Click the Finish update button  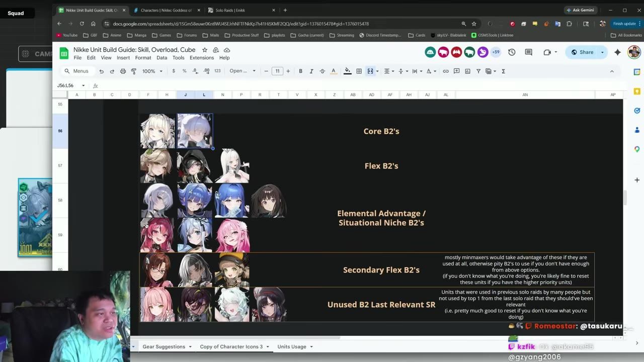tap(624, 24)
